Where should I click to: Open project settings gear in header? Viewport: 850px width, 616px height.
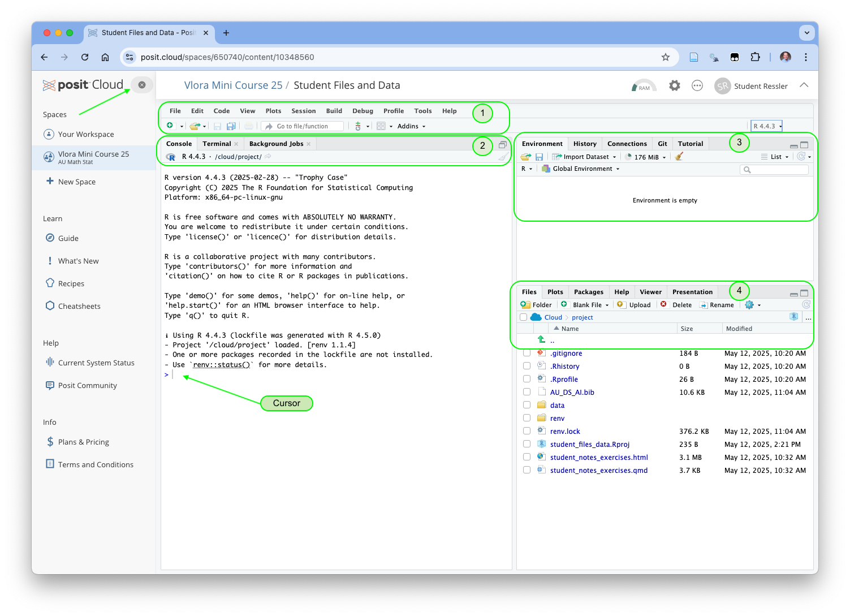tap(675, 85)
